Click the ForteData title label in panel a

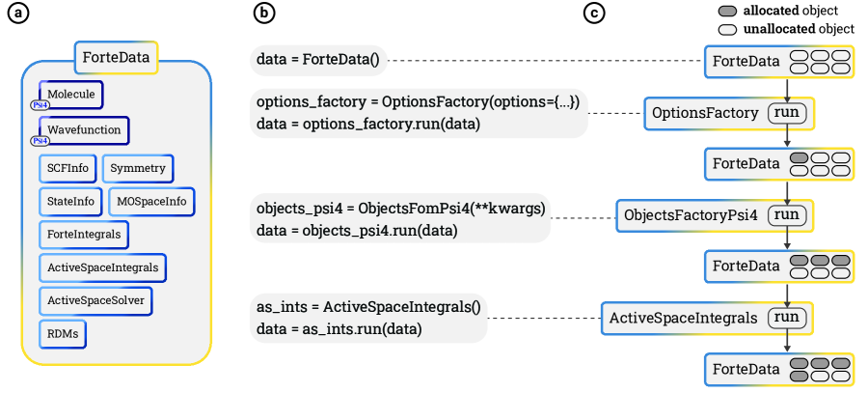tap(117, 56)
